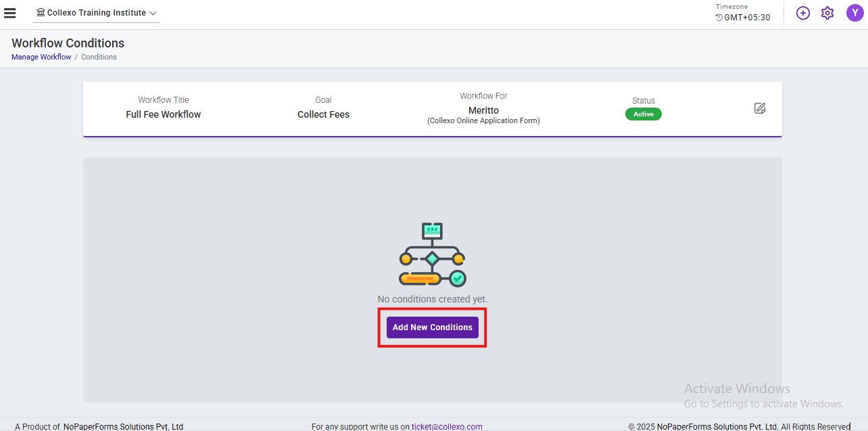Click the chevron beside the institute name

[x=153, y=14]
